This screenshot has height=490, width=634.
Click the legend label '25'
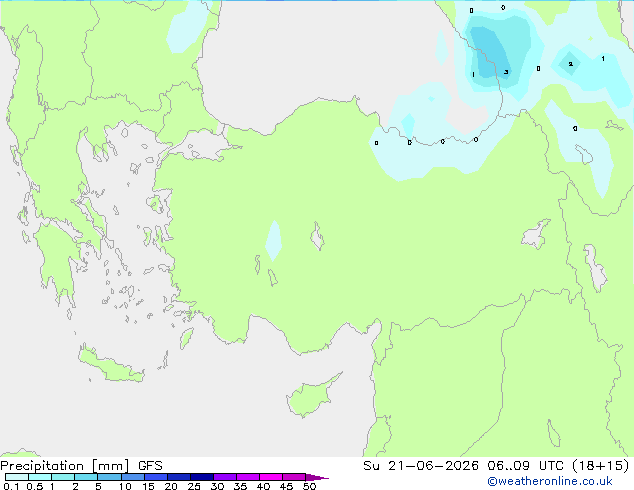coord(194,486)
